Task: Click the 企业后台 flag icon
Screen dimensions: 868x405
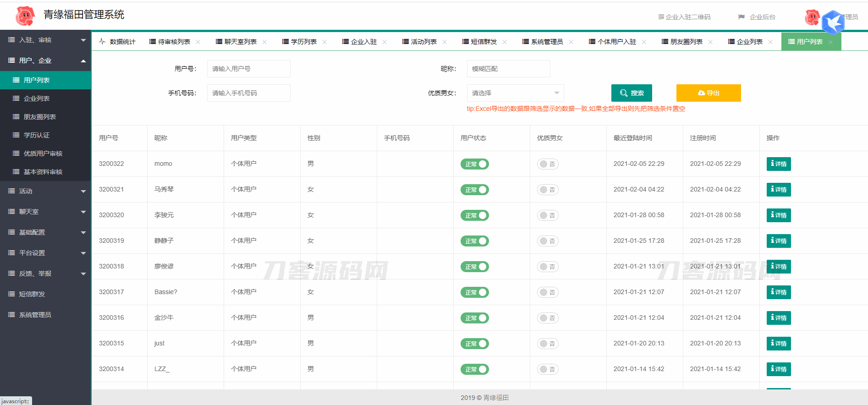Action: 741,17
